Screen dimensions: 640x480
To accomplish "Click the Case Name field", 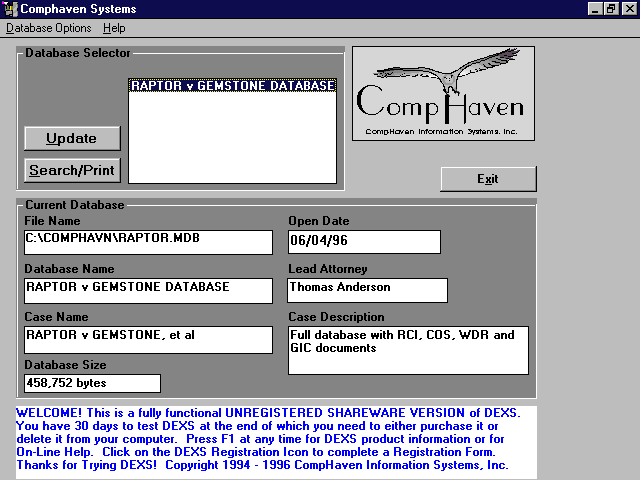I will click(x=147, y=339).
